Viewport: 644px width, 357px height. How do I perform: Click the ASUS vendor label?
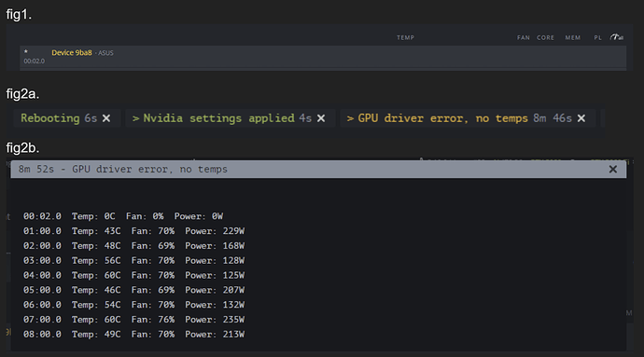[105, 53]
